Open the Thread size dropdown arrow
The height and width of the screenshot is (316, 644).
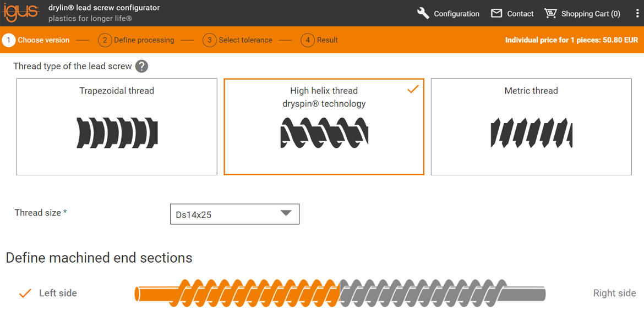pyautogui.click(x=286, y=214)
